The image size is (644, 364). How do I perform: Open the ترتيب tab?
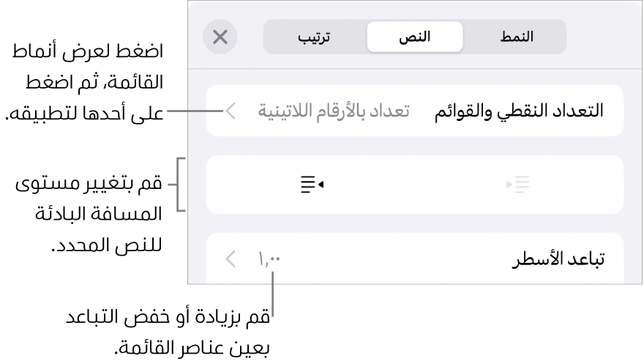click(314, 37)
